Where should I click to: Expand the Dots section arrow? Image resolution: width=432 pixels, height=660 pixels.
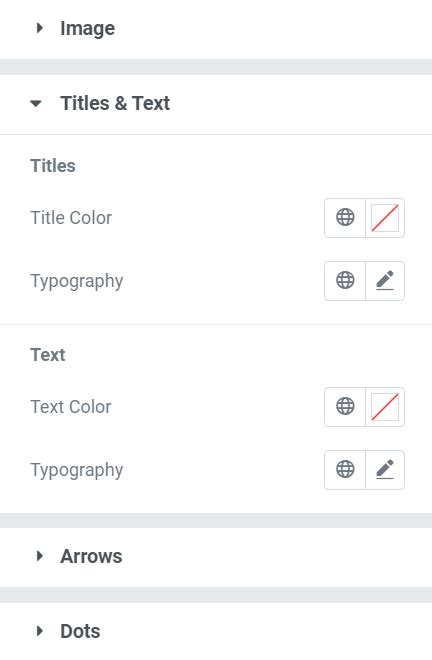(x=40, y=631)
